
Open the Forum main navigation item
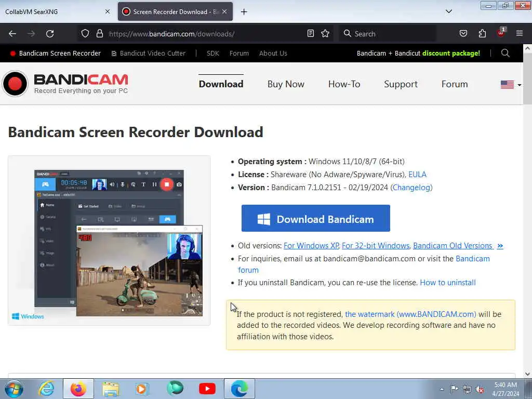tap(455, 84)
